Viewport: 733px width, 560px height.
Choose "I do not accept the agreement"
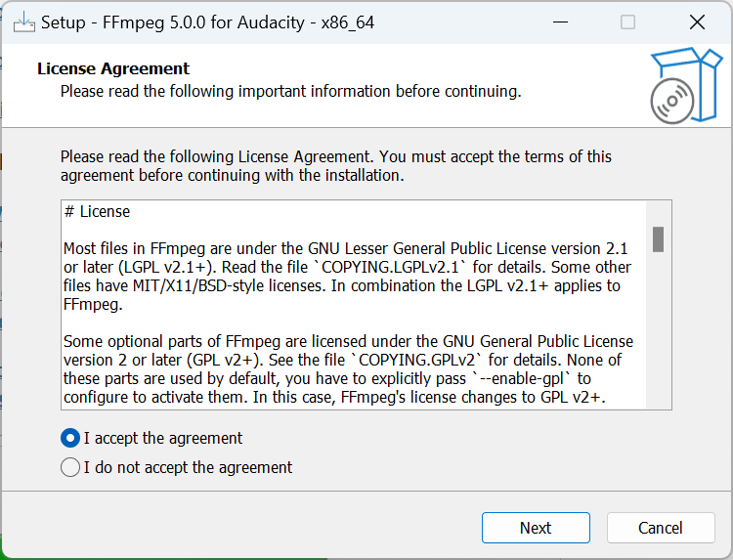click(x=70, y=467)
